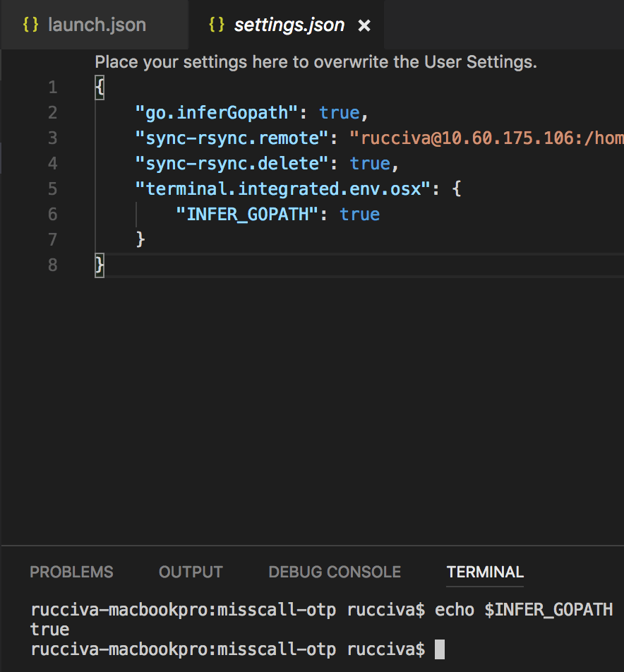The height and width of the screenshot is (672, 624).
Task: Click the settings.json braces file icon
Action: tap(217, 25)
